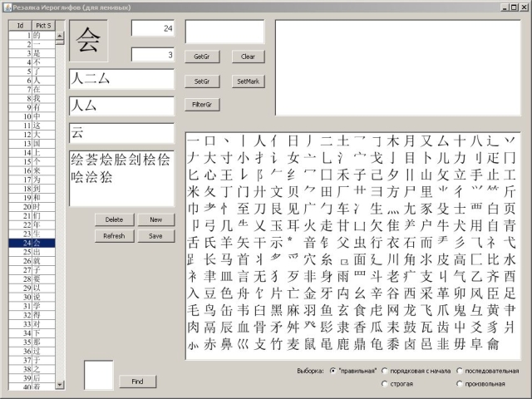The width and height of the screenshot is (532, 399).
Task: Pick radical 女 in the radical grid
Action: [x=293, y=158]
